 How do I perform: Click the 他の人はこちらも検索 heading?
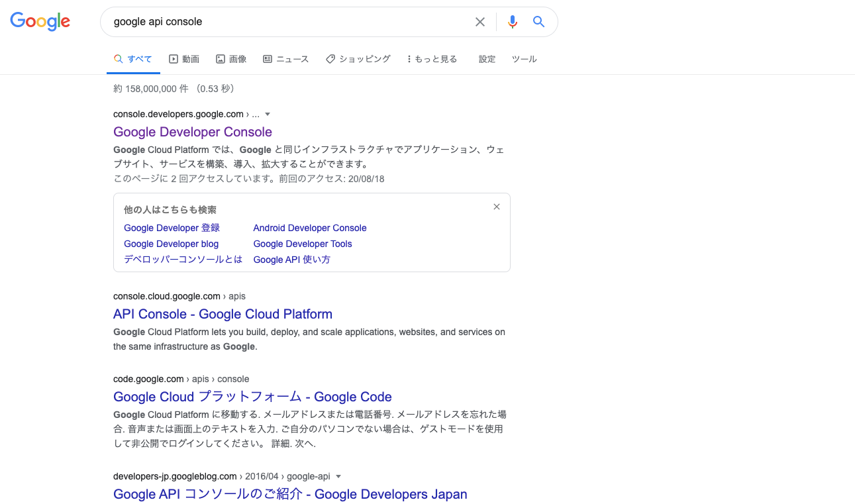(170, 210)
